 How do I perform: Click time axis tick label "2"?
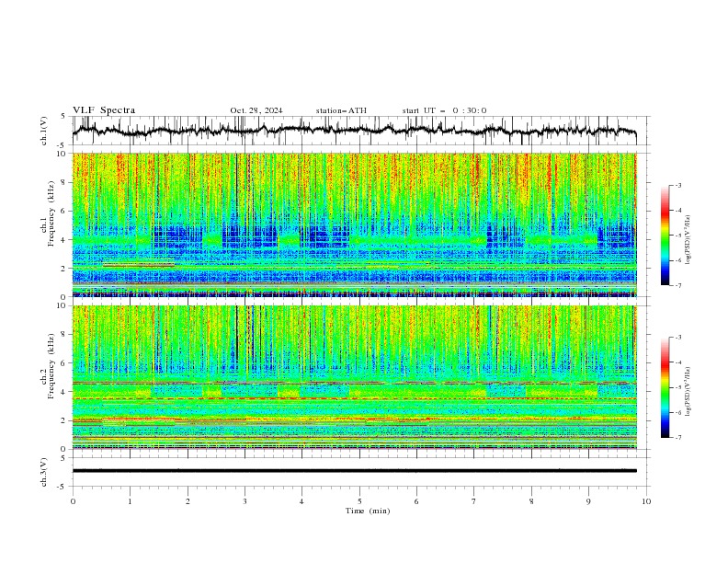point(188,501)
